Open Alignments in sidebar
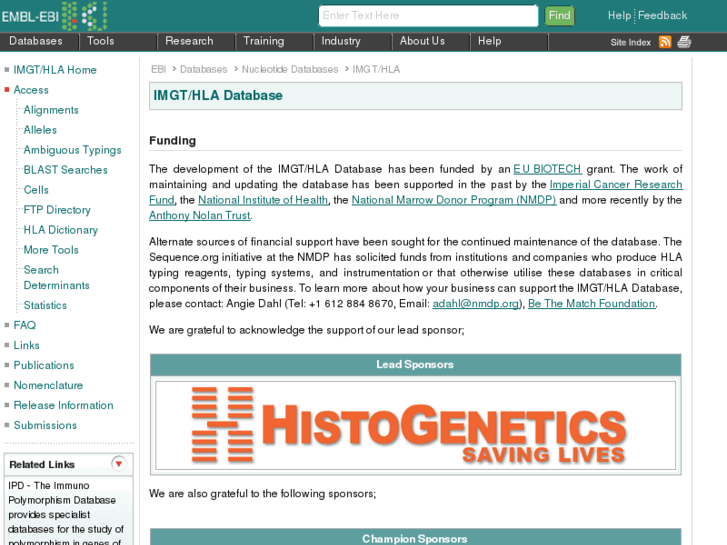This screenshot has width=727, height=545. click(x=51, y=110)
